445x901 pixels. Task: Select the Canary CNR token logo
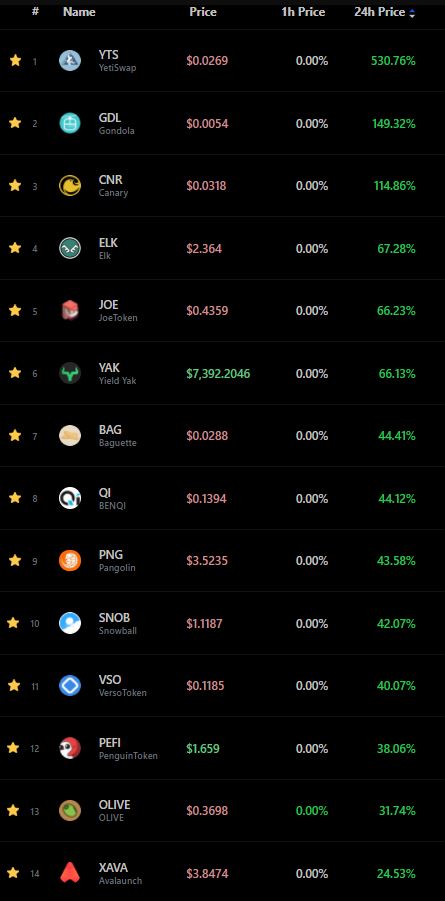click(x=70, y=186)
